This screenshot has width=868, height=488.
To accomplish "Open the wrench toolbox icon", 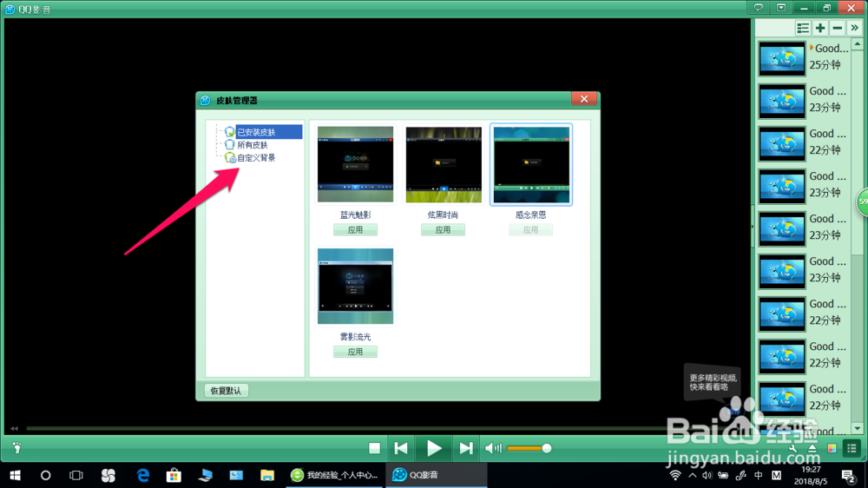I will pos(792,449).
